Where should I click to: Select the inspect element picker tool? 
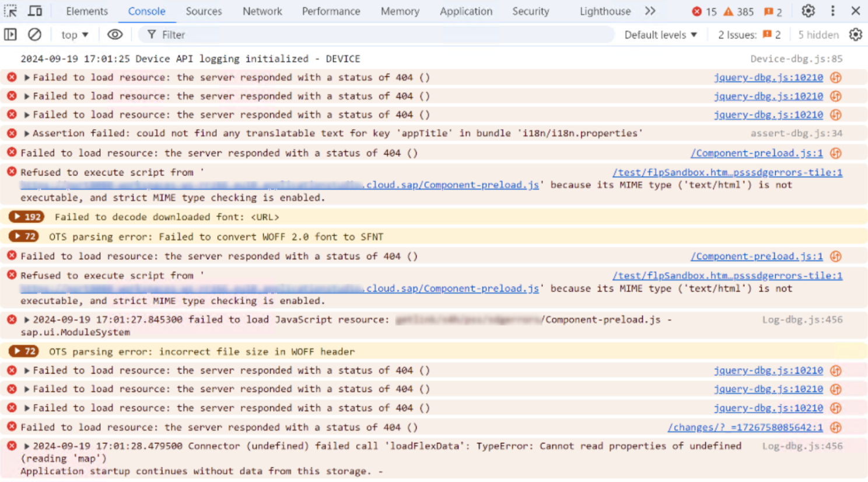point(10,11)
